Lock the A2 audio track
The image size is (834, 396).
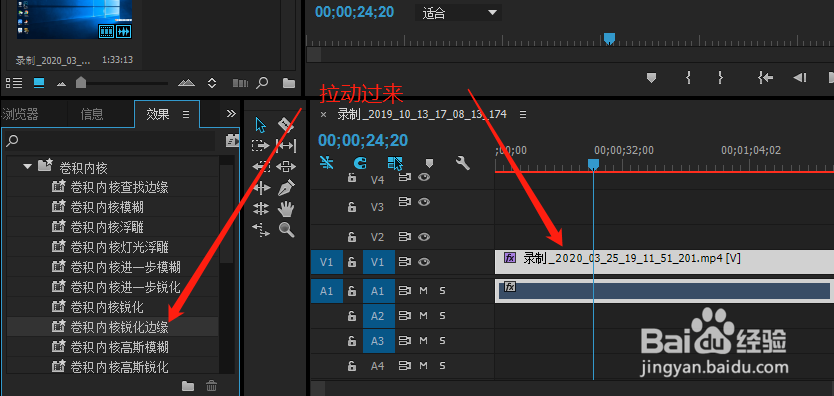pyautogui.click(x=352, y=316)
